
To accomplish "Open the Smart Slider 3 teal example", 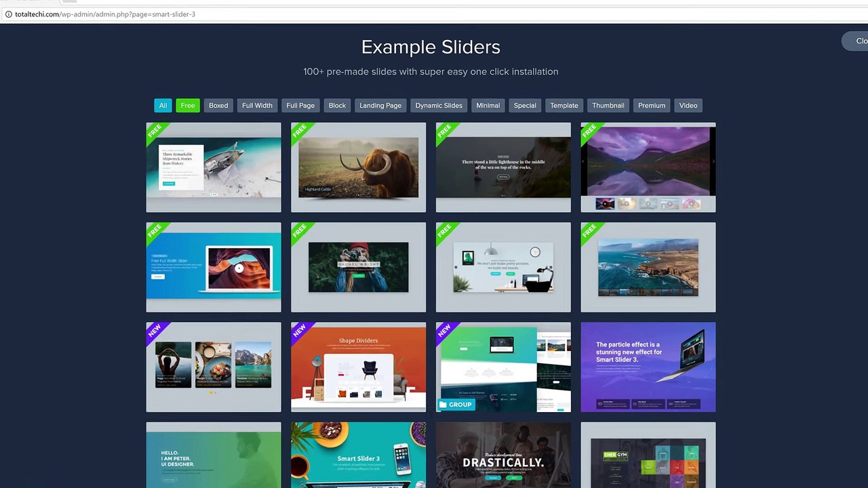I will (358, 455).
